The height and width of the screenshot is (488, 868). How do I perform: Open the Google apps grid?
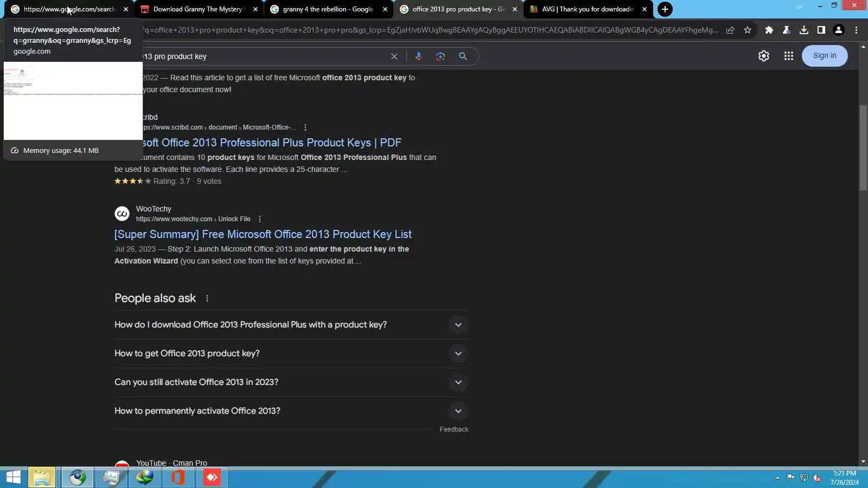click(789, 56)
